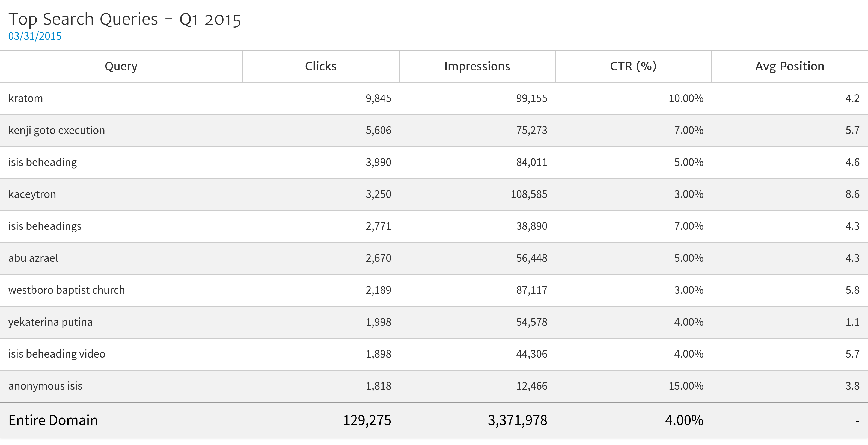868x445 pixels.
Task: Select the kratom query row
Action: 26,98
